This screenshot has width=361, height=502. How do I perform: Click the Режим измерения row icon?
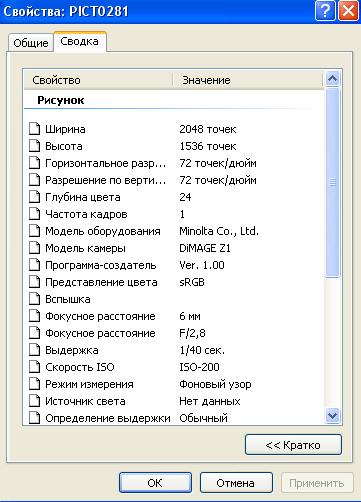click(x=34, y=384)
